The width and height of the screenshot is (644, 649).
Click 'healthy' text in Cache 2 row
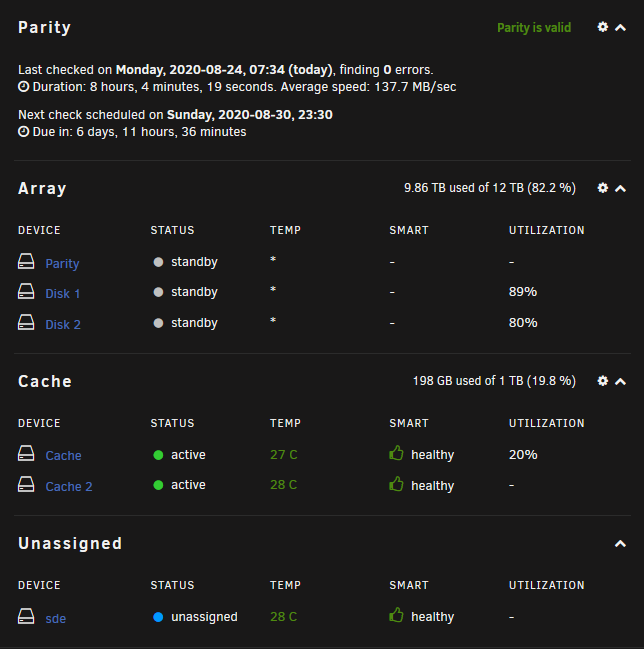tap(433, 486)
